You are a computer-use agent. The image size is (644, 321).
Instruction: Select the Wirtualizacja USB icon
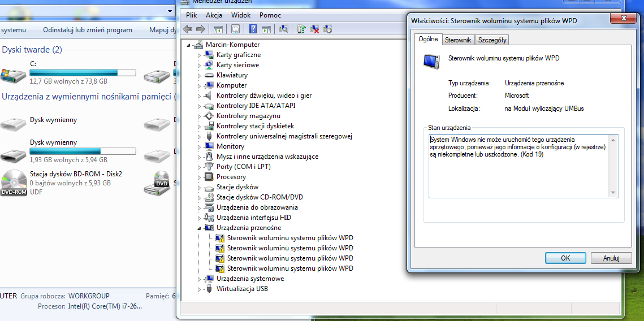209,289
